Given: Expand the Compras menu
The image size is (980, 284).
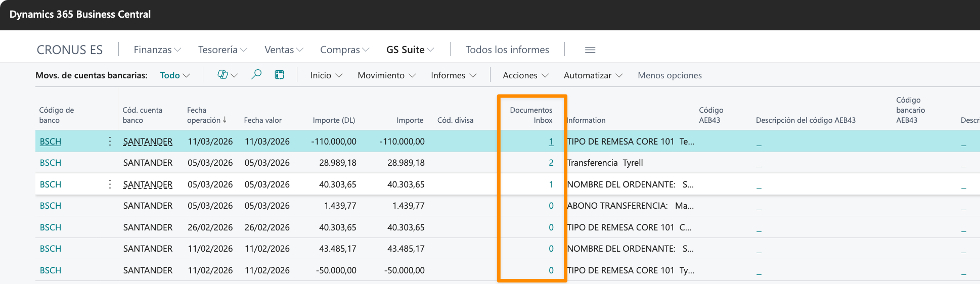Looking at the screenshot, I should click(344, 50).
